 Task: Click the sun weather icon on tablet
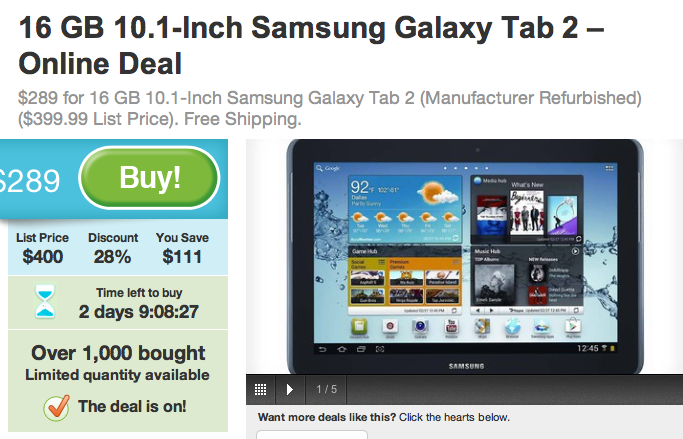point(436,193)
